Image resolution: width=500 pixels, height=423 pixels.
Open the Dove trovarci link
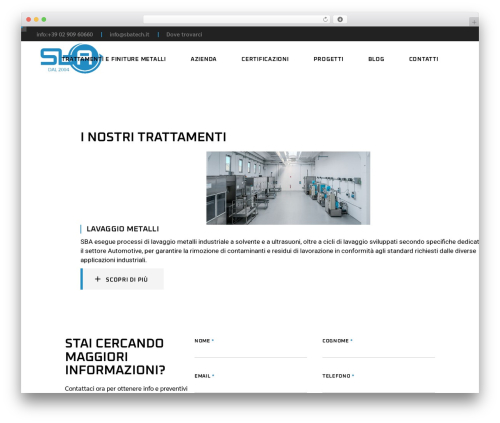tap(184, 34)
